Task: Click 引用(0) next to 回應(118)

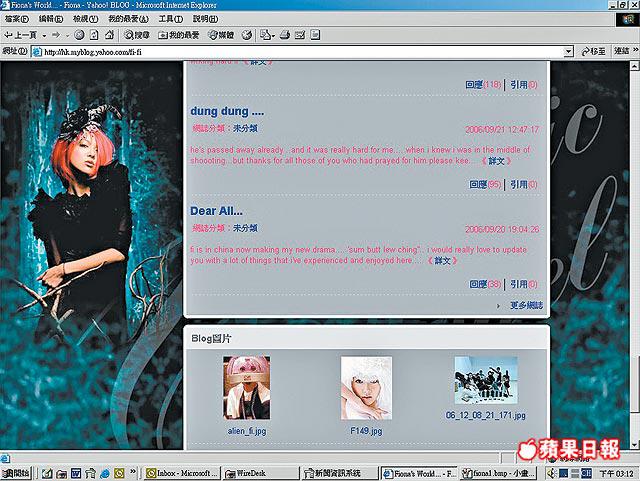Action: pos(524,85)
